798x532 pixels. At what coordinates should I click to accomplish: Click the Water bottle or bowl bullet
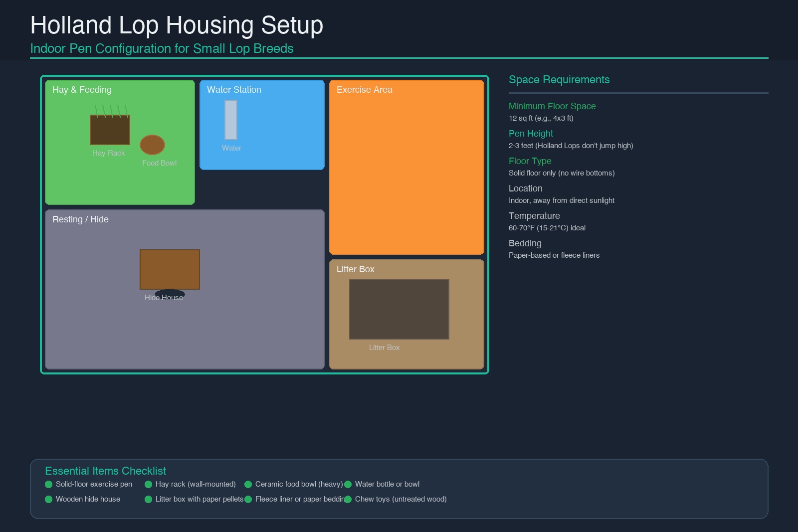(x=348, y=484)
